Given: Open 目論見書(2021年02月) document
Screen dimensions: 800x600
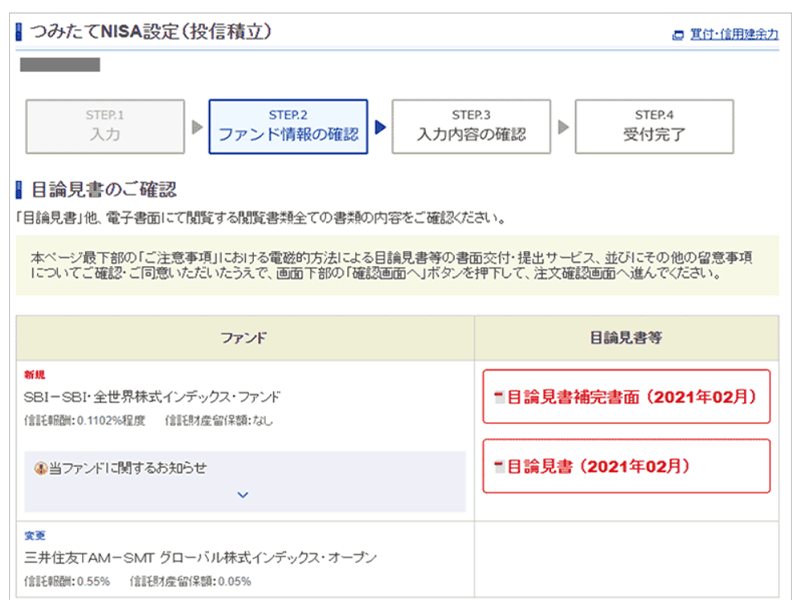Looking at the screenshot, I should click(x=627, y=466).
